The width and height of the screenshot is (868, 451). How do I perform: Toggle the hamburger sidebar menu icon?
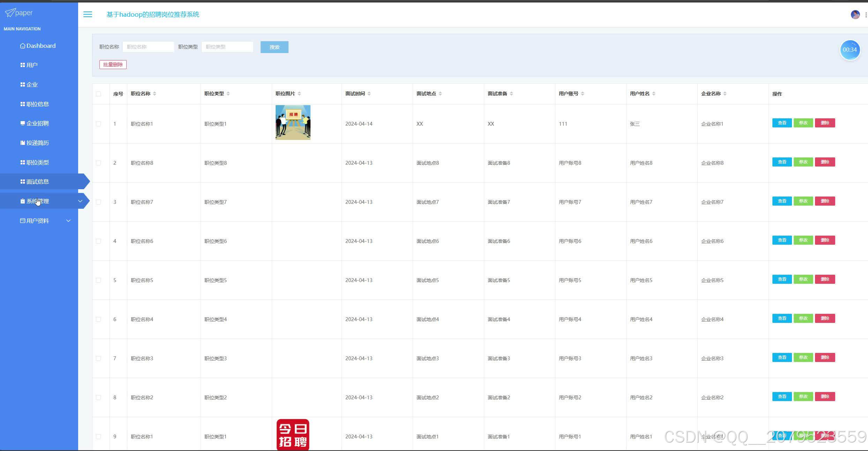(88, 14)
